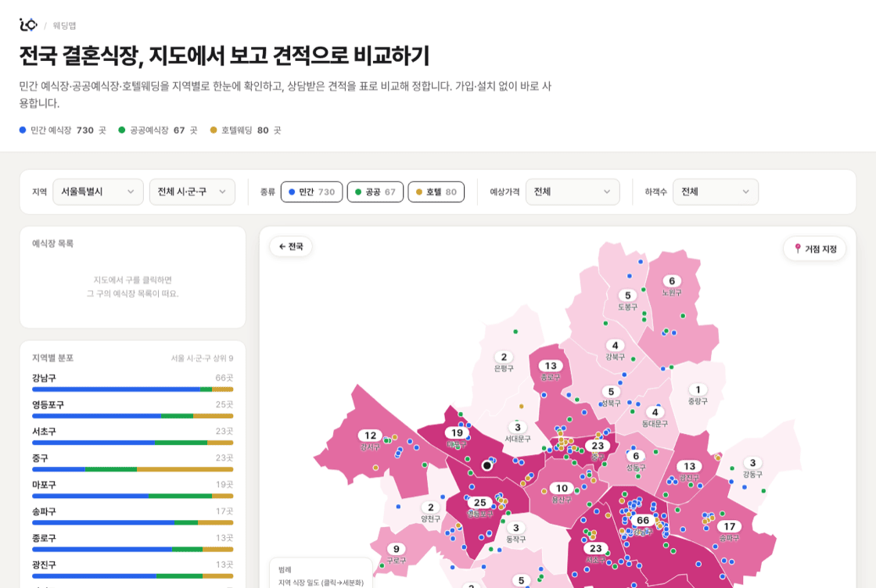
Task: Click the 예식장 목록 panel heading
Action: (52, 243)
